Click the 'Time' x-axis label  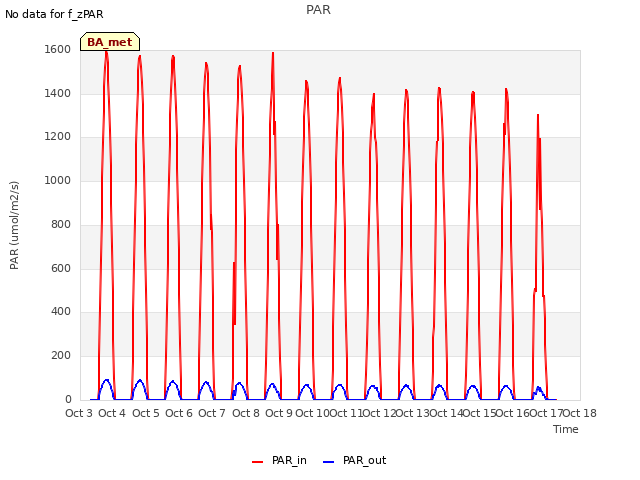coord(565,429)
